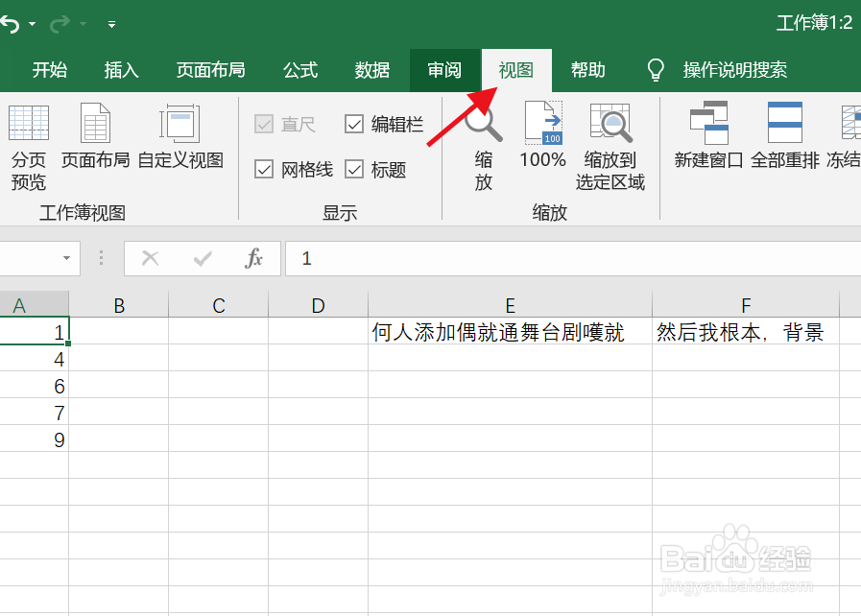The image size is (861, 616).
Task: Toggle the 编辑栏 checkbox
Action: click(x=354, y=124)
